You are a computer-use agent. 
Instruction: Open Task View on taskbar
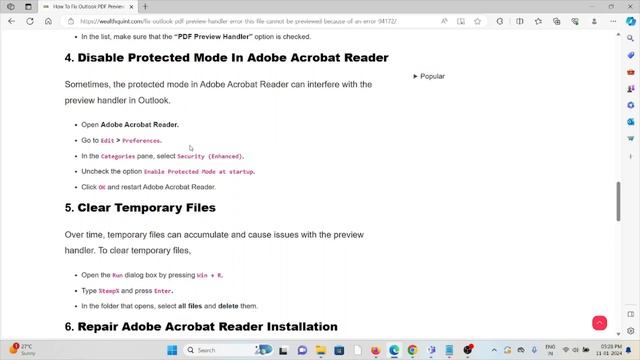(283, 350)
